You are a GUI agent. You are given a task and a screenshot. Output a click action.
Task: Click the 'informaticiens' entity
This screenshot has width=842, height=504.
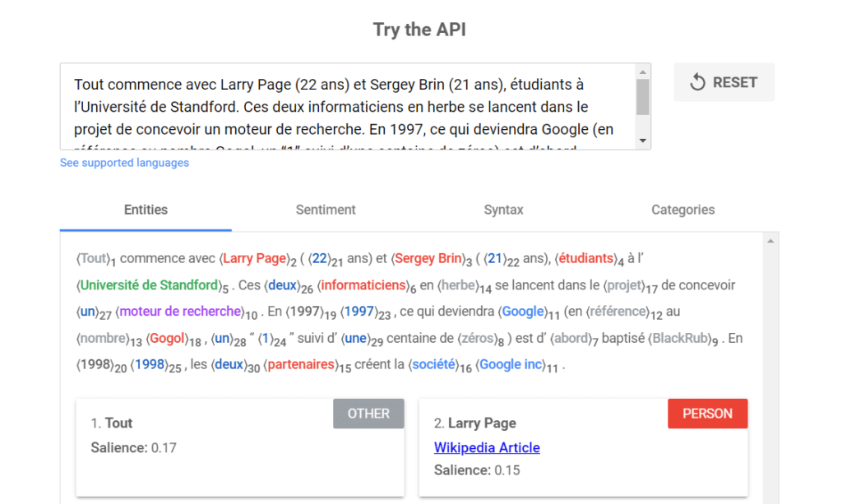[x=363, y=285]
